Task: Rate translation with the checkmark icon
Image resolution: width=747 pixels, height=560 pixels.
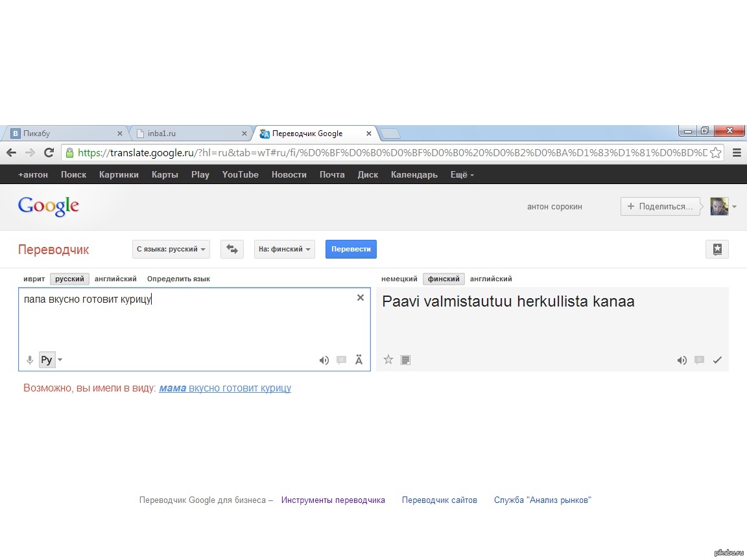Action: click(x=717, y=360)
